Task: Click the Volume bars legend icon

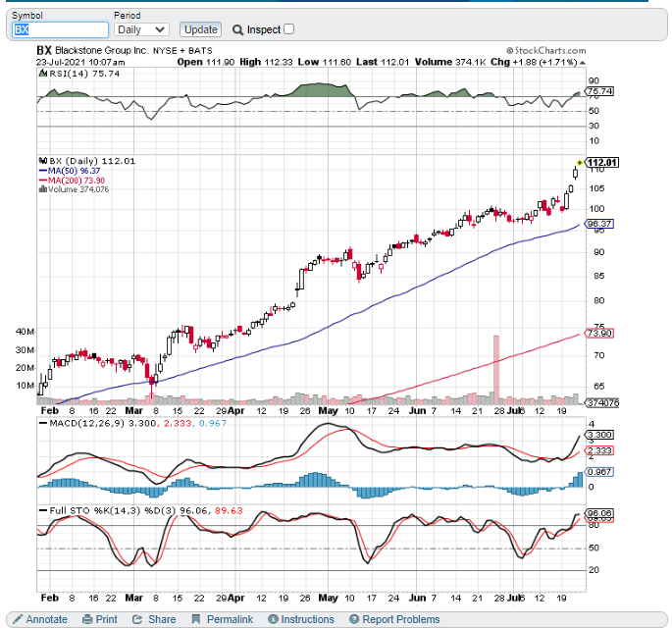Action: click(43, 189)
